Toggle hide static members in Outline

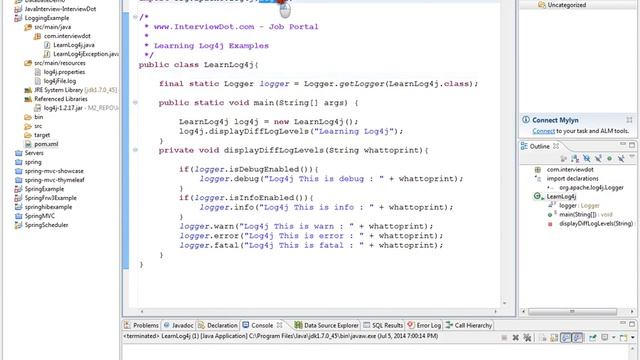[598, 158]
